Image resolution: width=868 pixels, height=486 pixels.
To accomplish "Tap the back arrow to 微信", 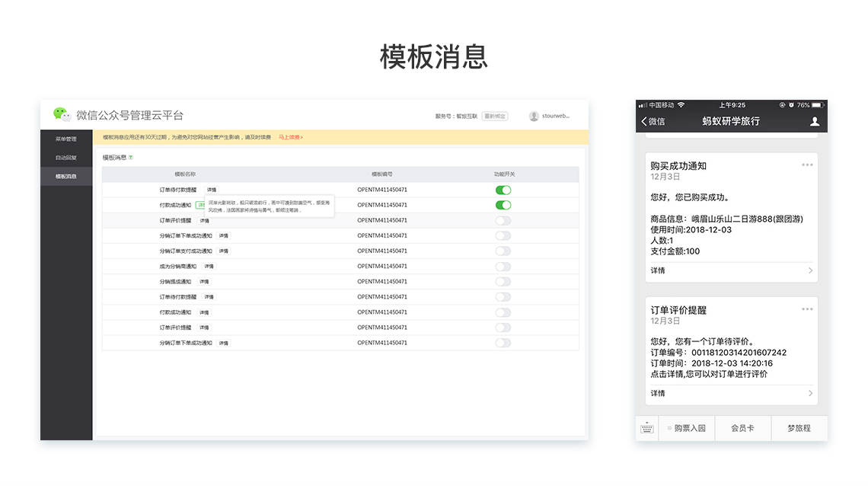I will pos(653,121).
